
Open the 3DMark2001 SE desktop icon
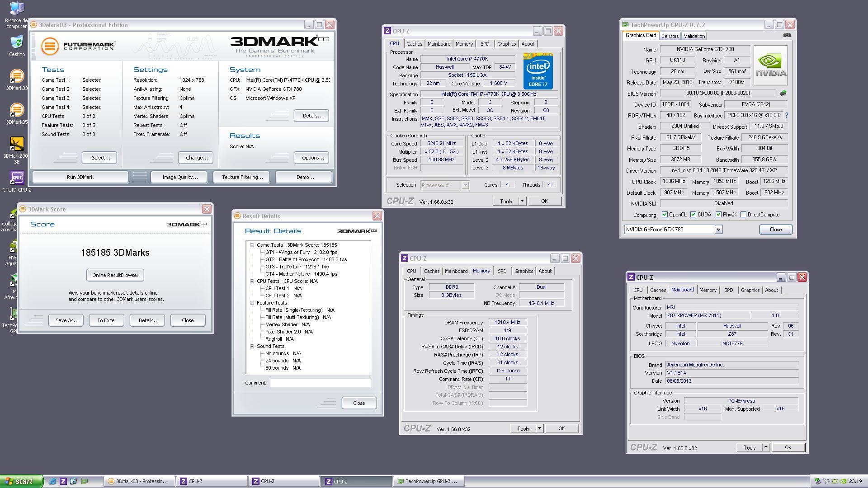click(x=17, y=150)
